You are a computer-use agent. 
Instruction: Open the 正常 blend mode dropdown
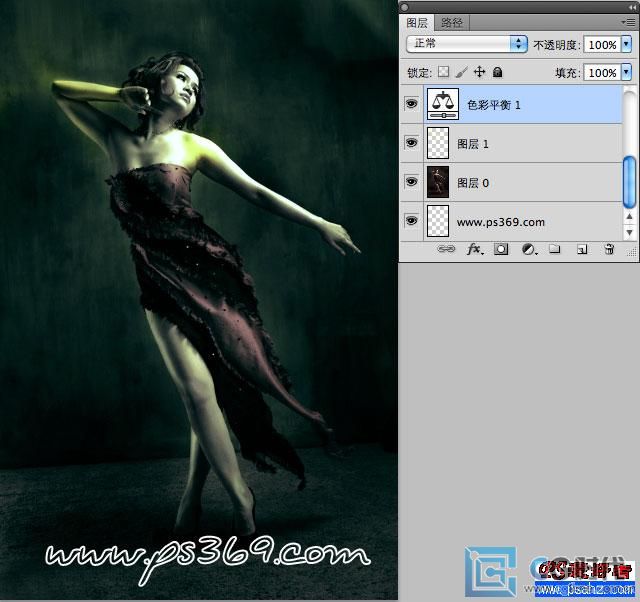467,44
